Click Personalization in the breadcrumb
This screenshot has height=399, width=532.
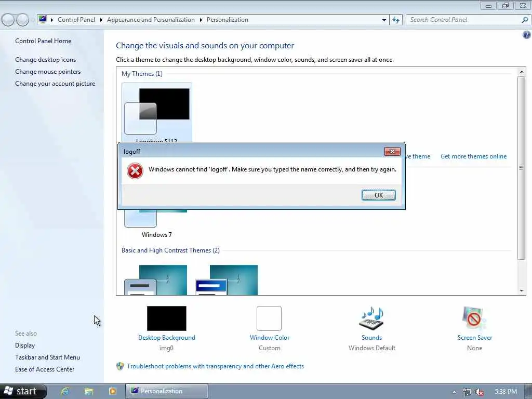pos(228,20)
